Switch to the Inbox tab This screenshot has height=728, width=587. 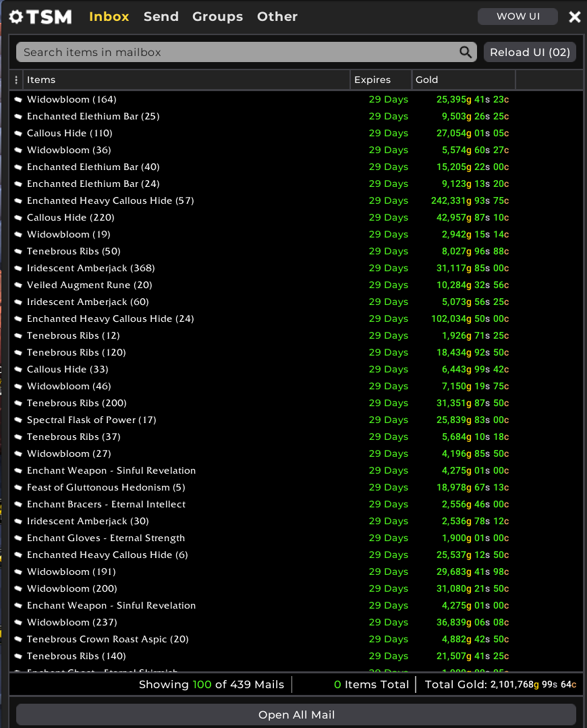tap(109, 17)
